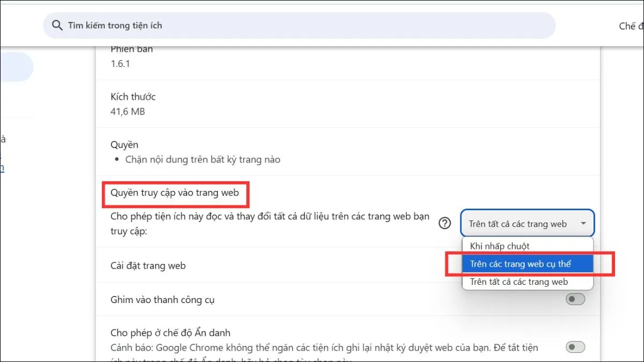Click the question mark help icon

tap(444, 224)
